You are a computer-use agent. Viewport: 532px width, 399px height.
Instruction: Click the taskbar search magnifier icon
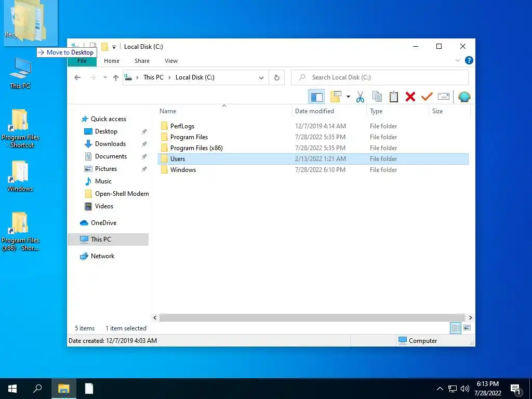(x=37, y=389)
